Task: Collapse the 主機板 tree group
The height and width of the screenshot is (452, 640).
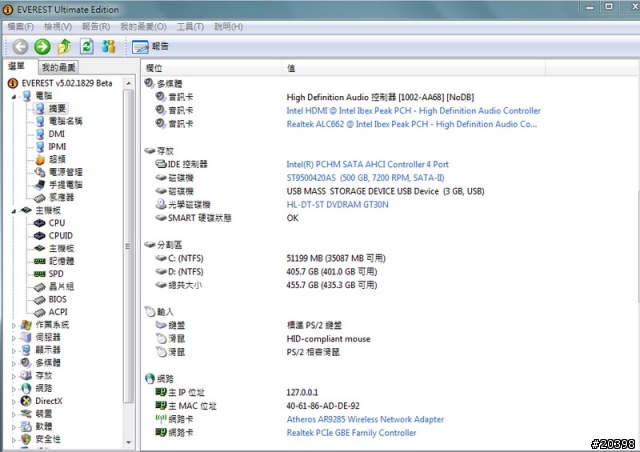Action: point(14,211)
